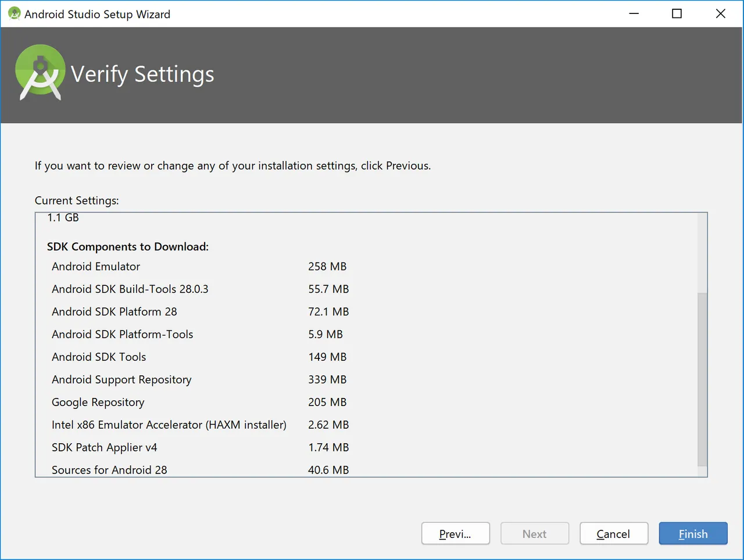Click the disabled Next button
This screenshot has height=560, width=744.
coord(535,533)
